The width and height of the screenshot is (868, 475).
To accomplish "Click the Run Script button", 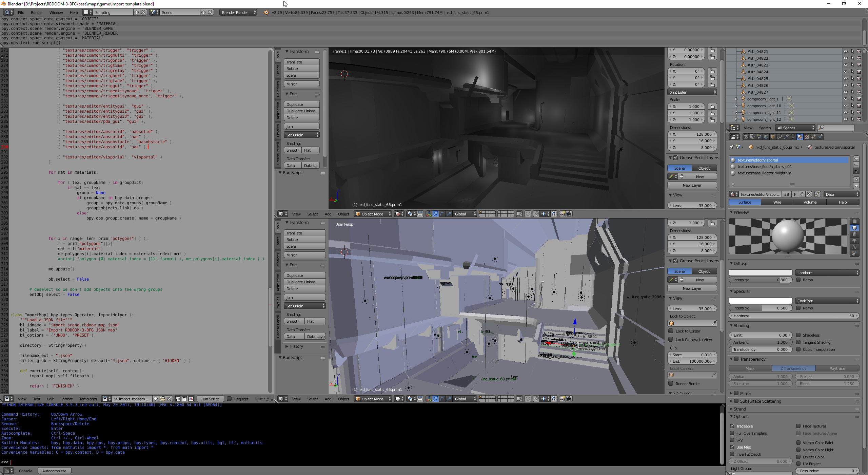I will [x=210, y=399].
